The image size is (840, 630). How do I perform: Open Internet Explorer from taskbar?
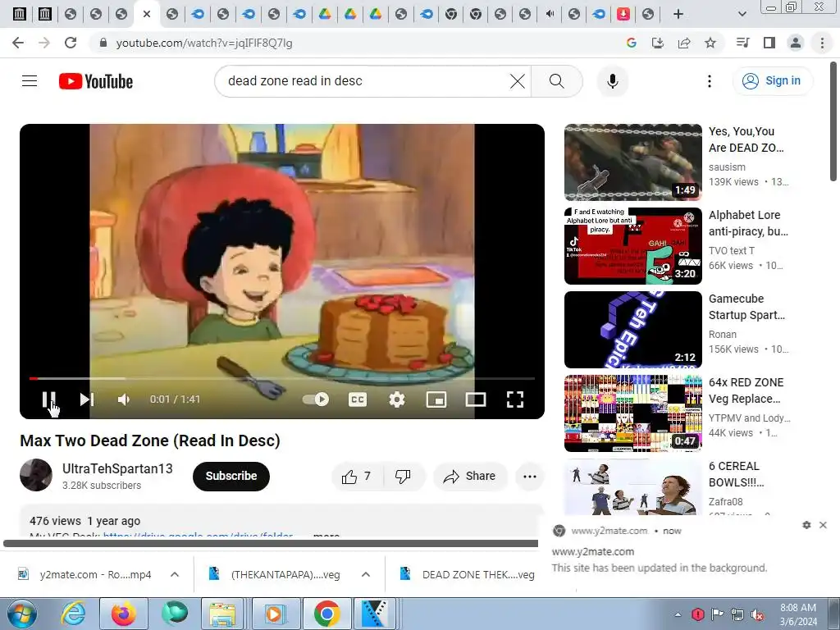pyautogui.click(x=73, y=614)
